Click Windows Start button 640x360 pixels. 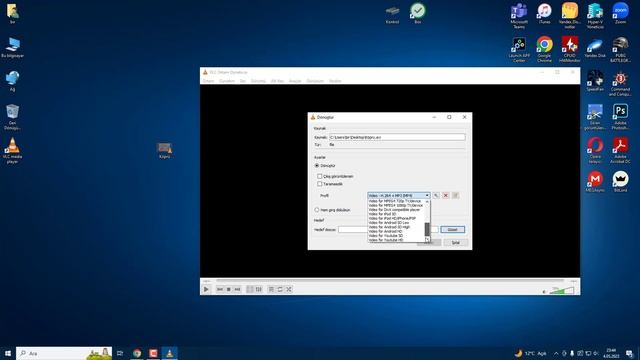(x=7, y=353)
